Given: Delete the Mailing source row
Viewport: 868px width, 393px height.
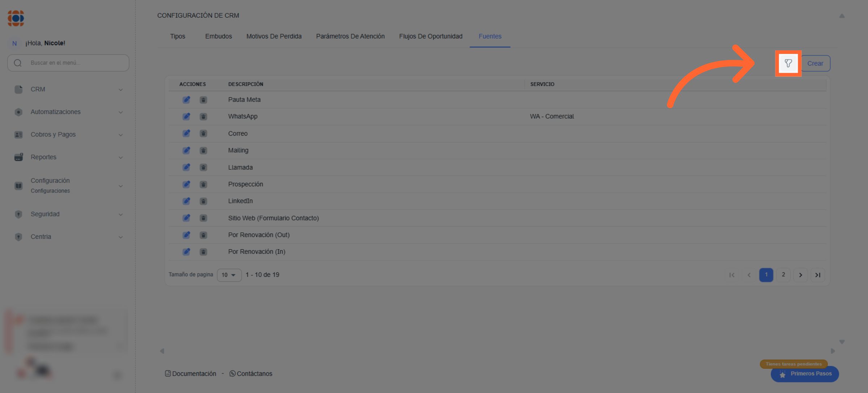Looking at the screenshot, I should 203,151.
